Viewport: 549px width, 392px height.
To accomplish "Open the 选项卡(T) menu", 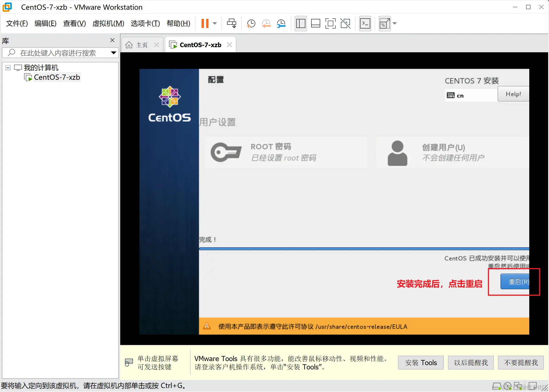I will coord(145,23).
